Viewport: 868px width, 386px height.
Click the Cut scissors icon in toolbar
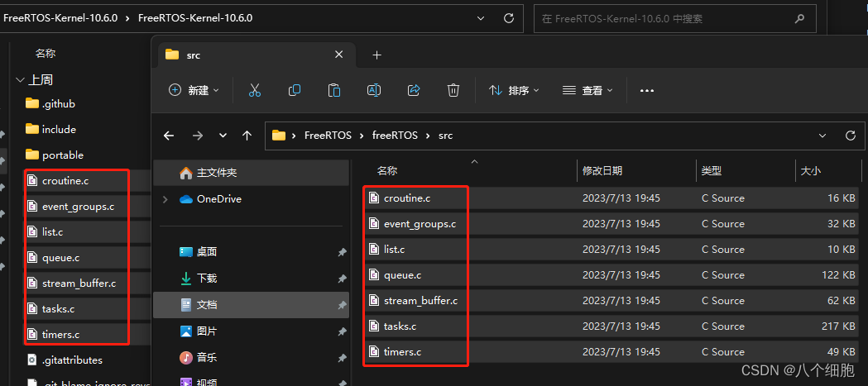coord(255,90)
